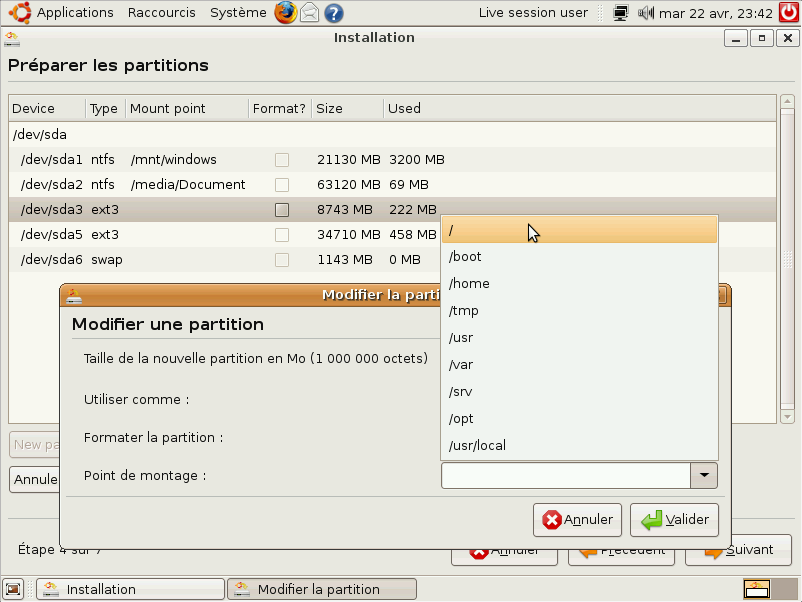This screenshot has height=602, width=802.
Task: Select /boot from the mount point list
Action: (580, 256)
